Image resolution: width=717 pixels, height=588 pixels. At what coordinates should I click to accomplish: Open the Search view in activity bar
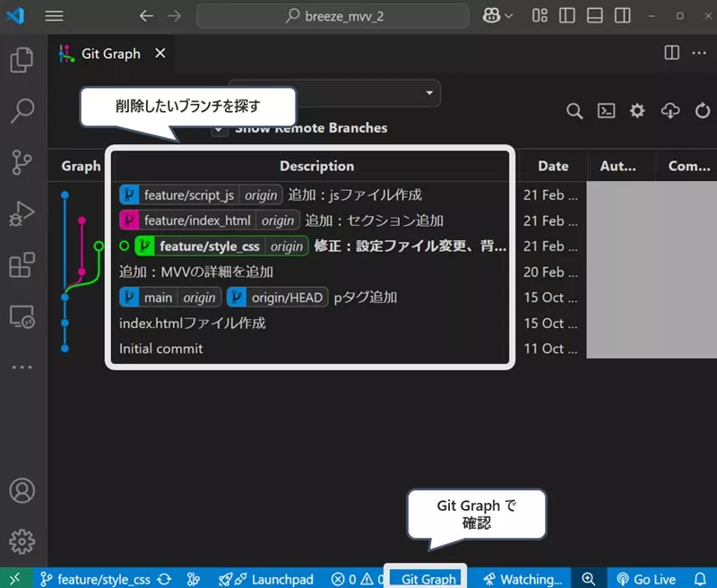point(22,110)
